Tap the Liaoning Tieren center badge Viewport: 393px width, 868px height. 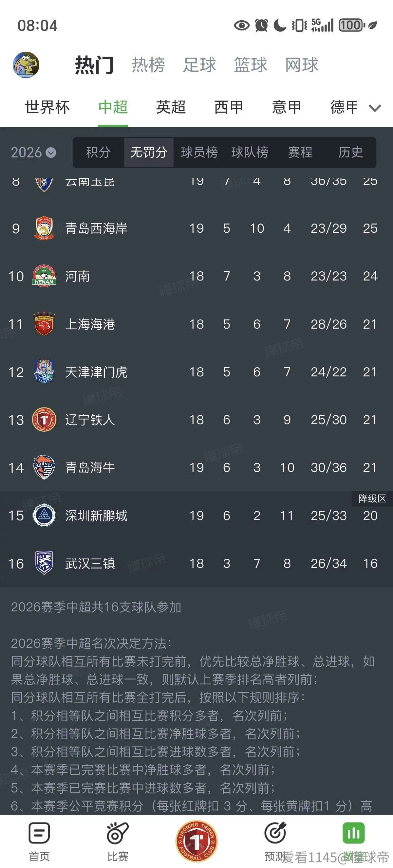click(196, 841)
